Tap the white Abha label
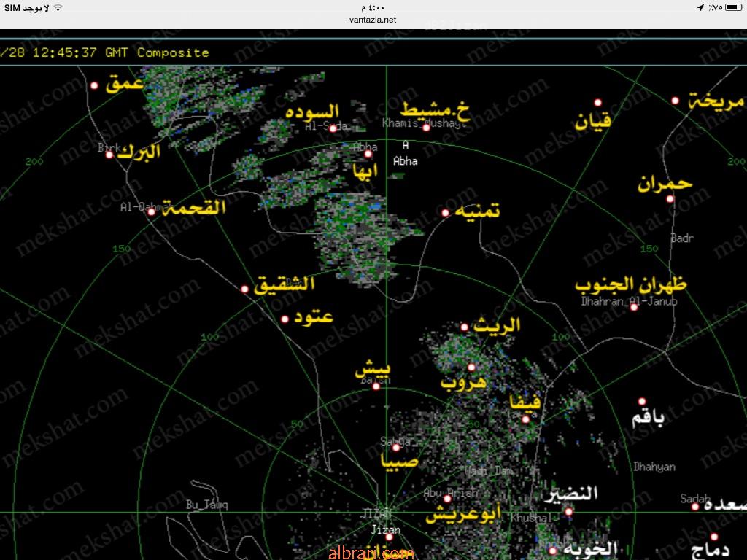The height and width of the screenshot is (560, 747). pos(406,161)
